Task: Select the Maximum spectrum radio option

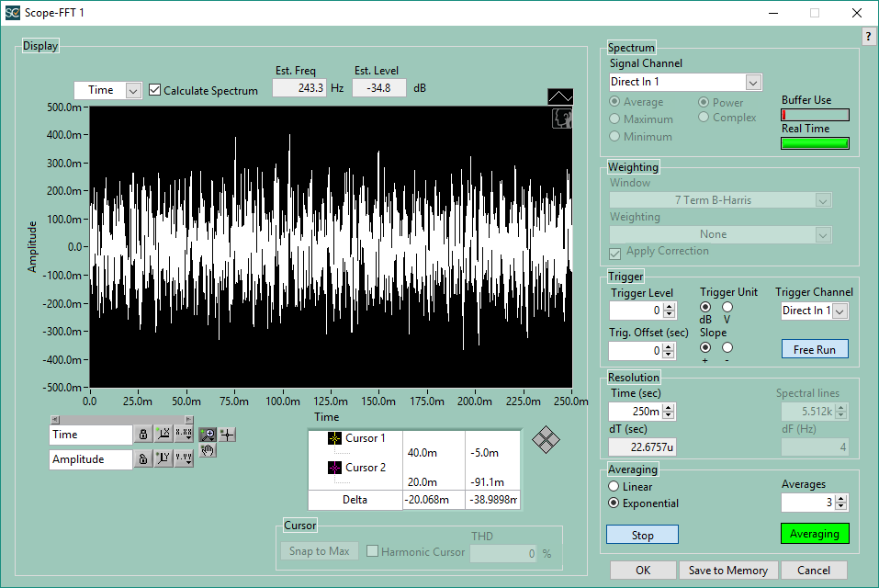Action: coord(614,119)
